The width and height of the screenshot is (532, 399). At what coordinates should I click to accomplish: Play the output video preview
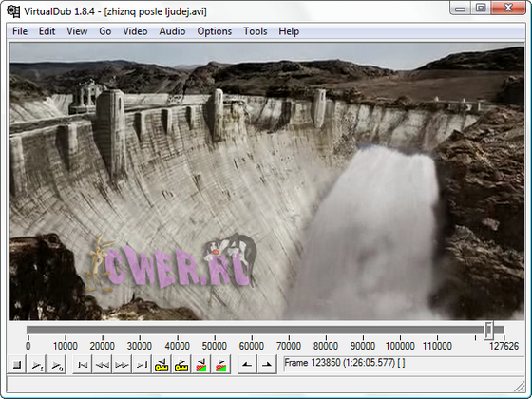[x=56, y=365]
